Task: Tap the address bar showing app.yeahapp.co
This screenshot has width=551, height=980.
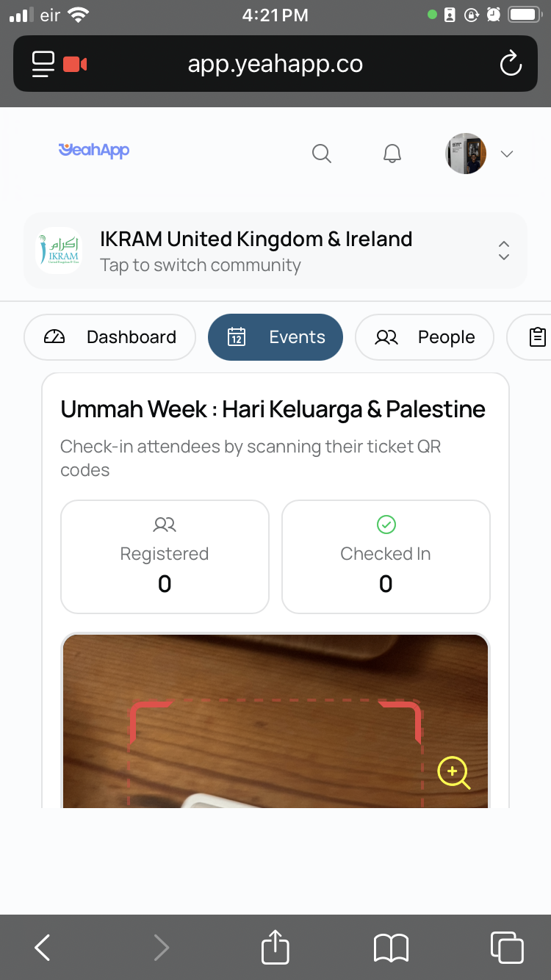Action: 275,64
